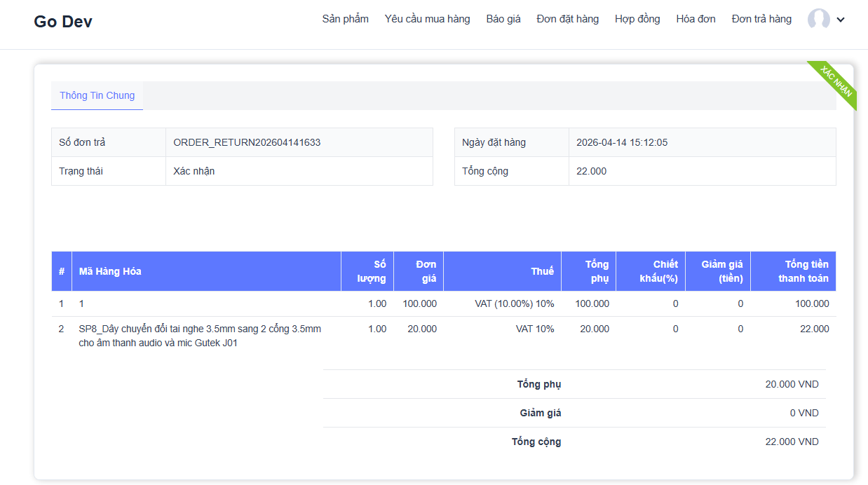Open Đơn trả hàng in navigation
The image size is (868, 485).
coord(761,19)
